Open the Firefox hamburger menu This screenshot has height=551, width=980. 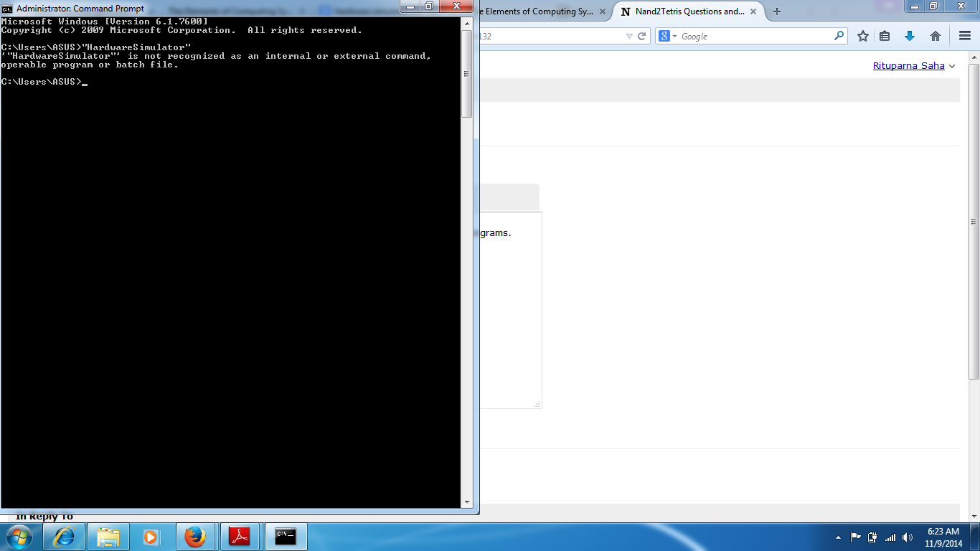point(964,36)
